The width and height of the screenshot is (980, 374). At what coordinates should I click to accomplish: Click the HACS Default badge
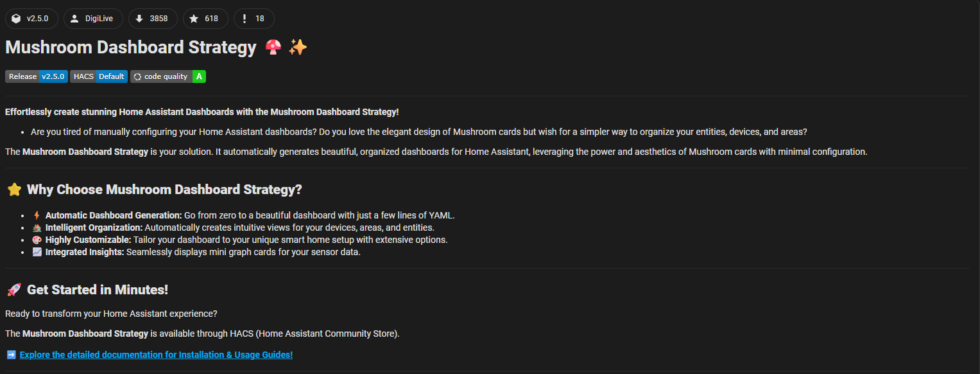tap(99, 76)
